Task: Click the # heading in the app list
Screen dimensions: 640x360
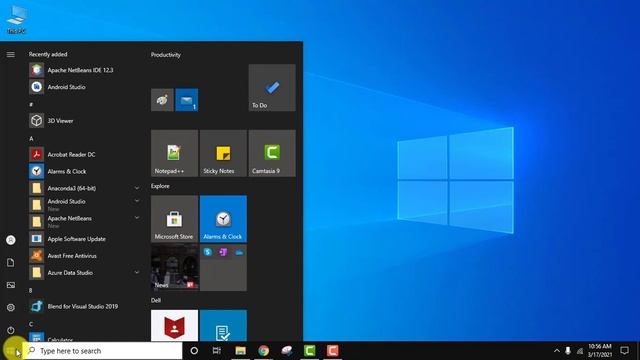Action: coord(31,104)
